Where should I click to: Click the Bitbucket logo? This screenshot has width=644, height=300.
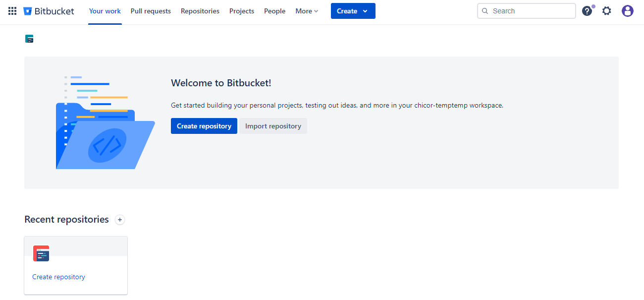[x=49, y=11]
